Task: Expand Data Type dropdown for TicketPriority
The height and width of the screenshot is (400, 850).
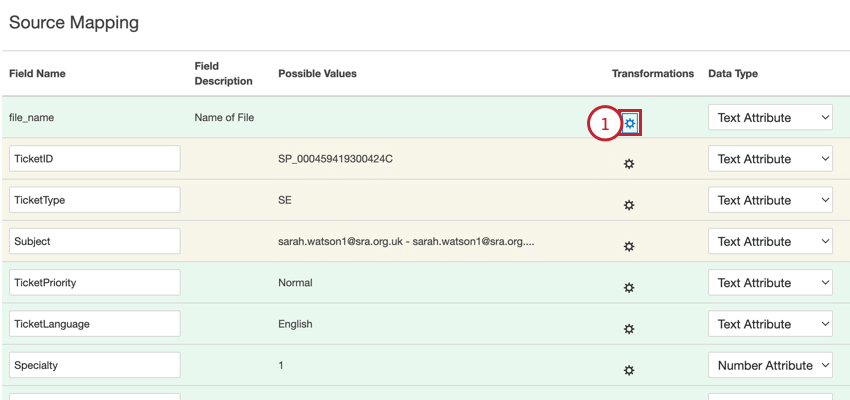Action: [770, 283]
